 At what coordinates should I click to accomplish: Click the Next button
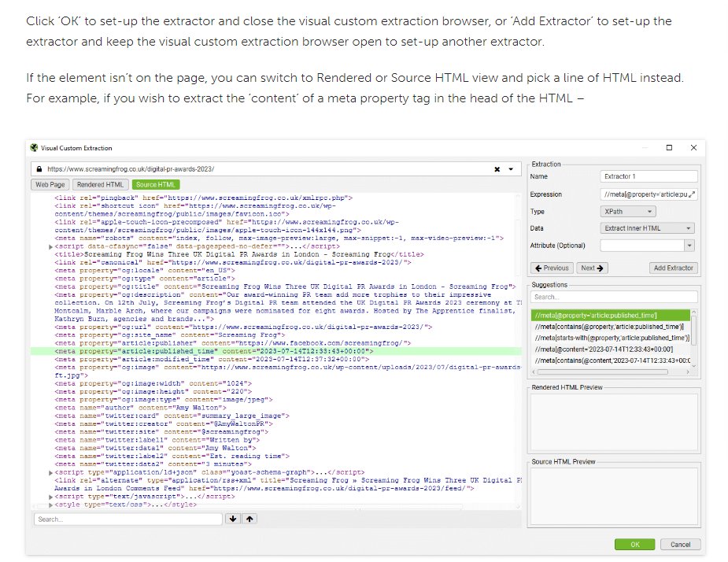coord(592,268)
